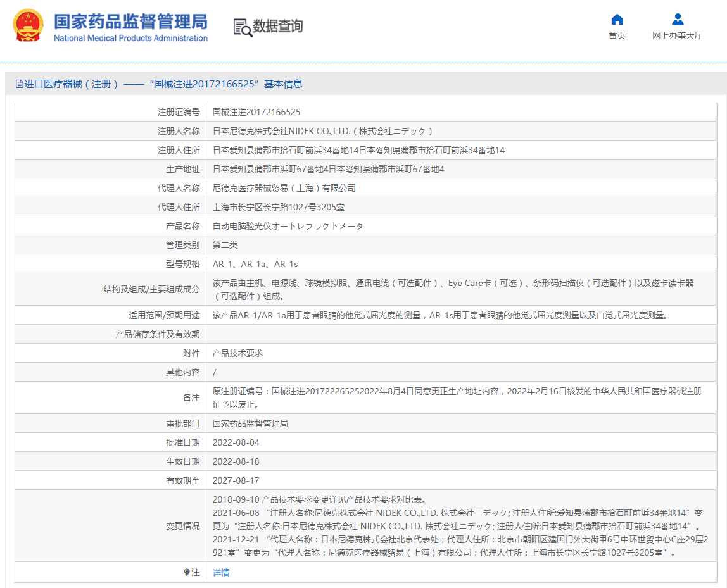
Task: Go to 首页 via its text label
Action: (617, 35)
